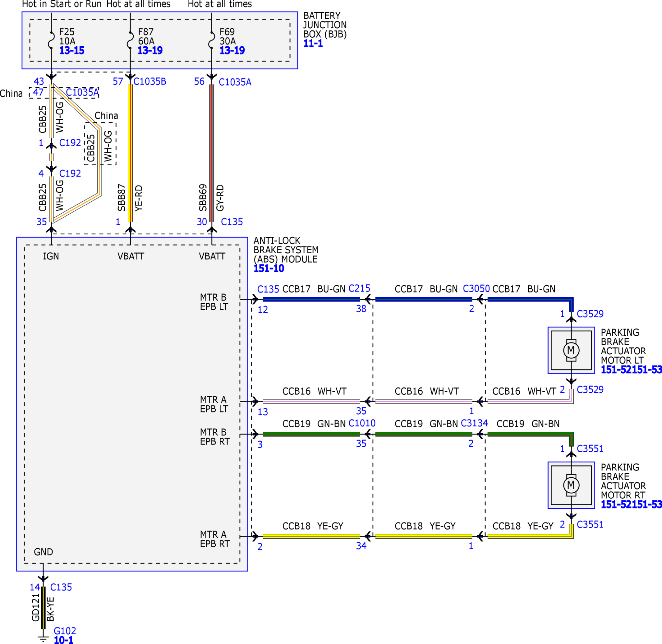This screenshot has width=662, height=644.
Task: Follow the 151-10 ABS module link
Action: tap(269, 269)
